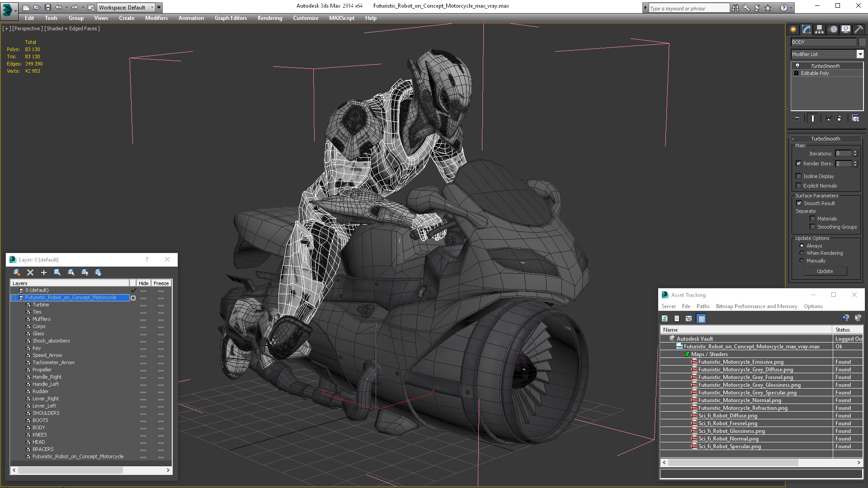Undo the last action

58,7
